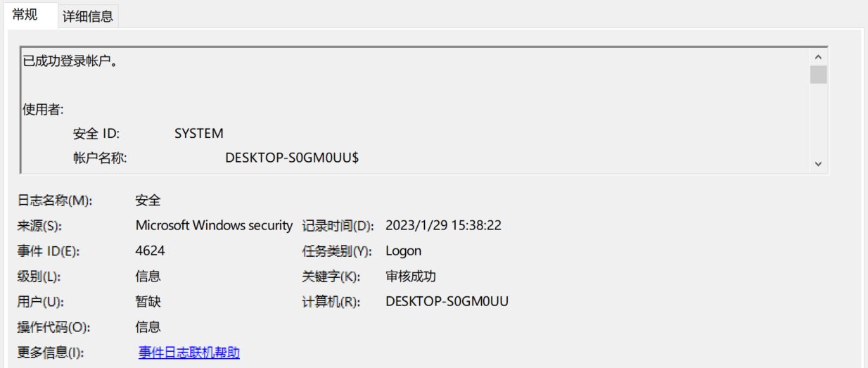Select the 常规 tab

click(25, 15)
